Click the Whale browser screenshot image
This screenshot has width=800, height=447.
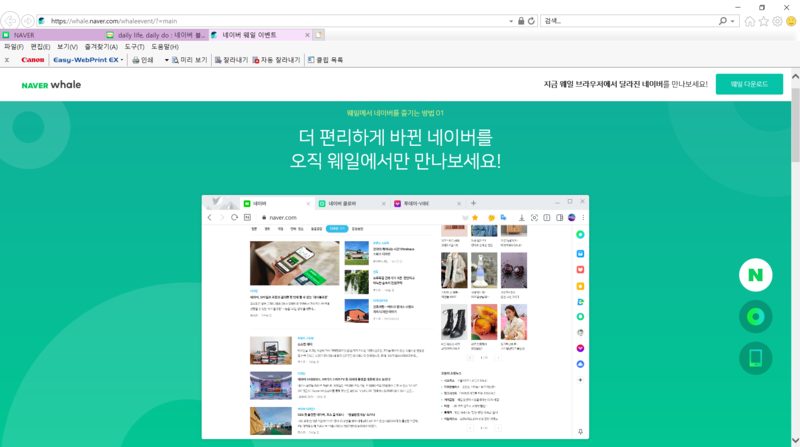point(395,317)
